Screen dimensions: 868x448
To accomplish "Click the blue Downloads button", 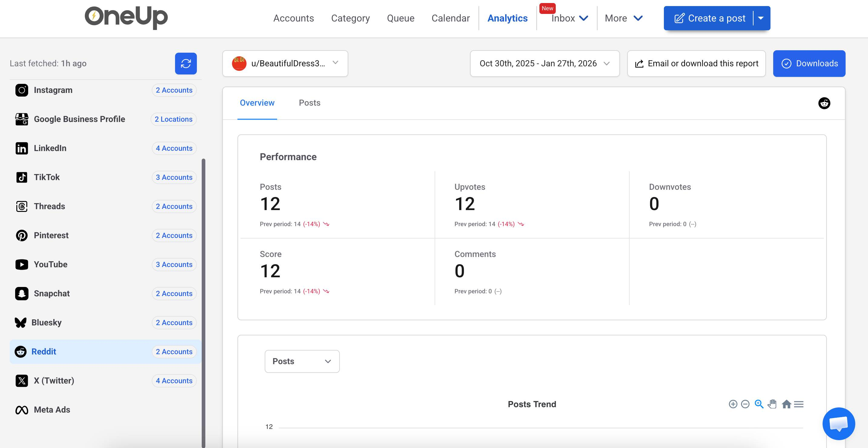I will tap(809, 63).
